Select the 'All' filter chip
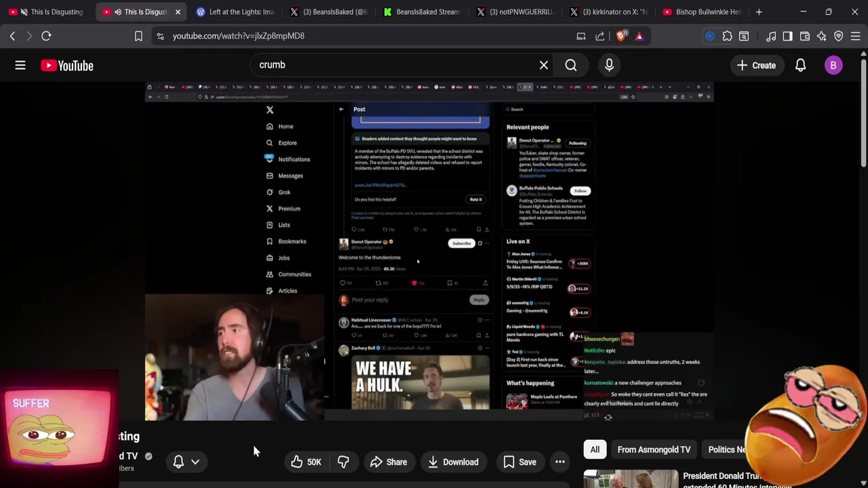Screen dimensions: 868x488 coord(595,449)
